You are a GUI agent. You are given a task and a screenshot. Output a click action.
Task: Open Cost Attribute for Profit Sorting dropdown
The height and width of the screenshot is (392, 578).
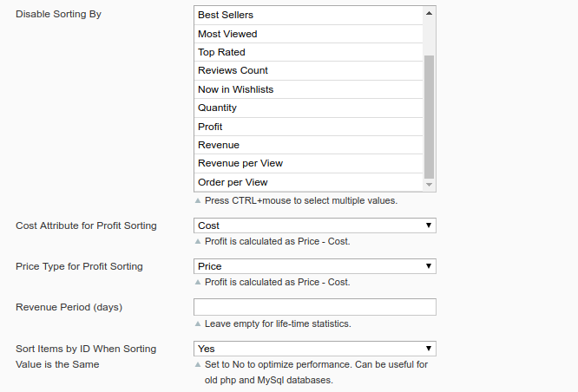[x=314, y=225]
